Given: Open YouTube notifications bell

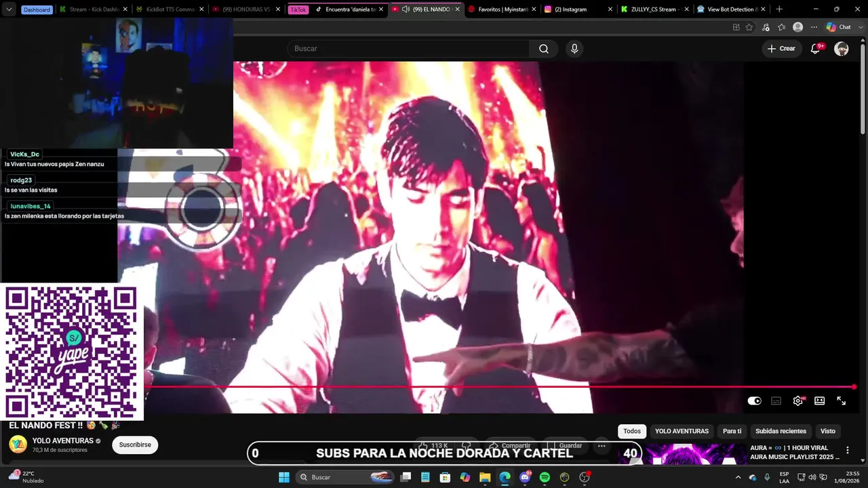Looking at the screenshot, I should (816, 49).
